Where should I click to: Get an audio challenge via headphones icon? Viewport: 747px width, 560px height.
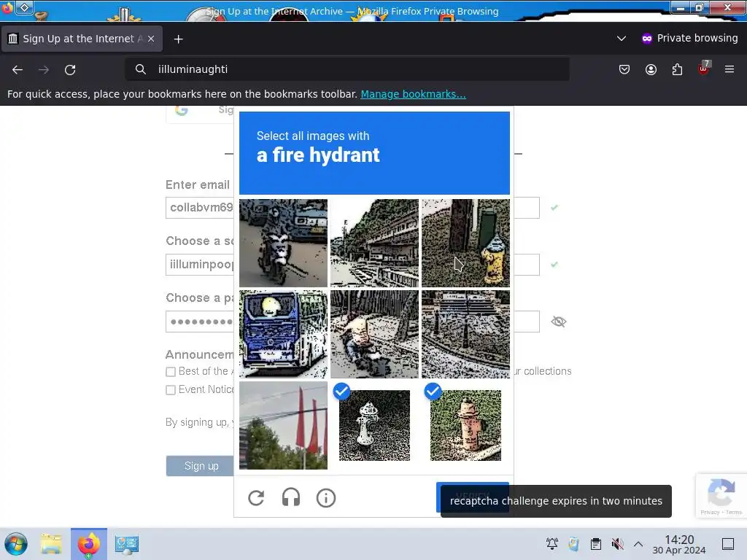(x=291, y=498)
